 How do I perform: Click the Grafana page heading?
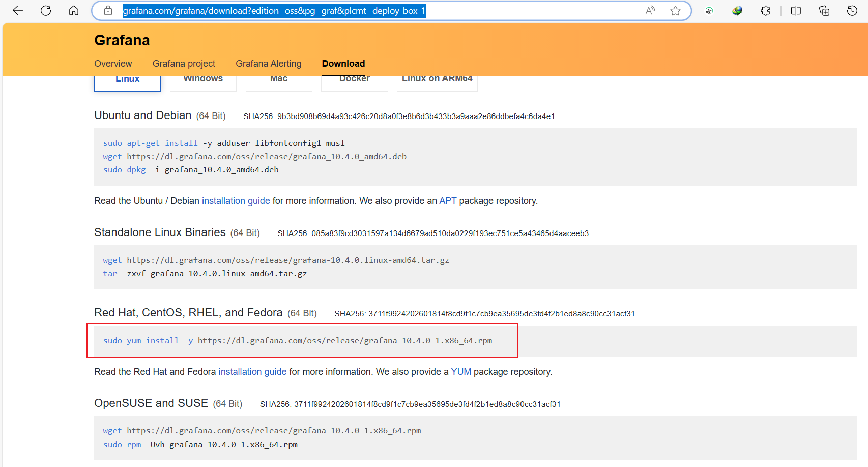pyautogui.click(x=122, y=40)
